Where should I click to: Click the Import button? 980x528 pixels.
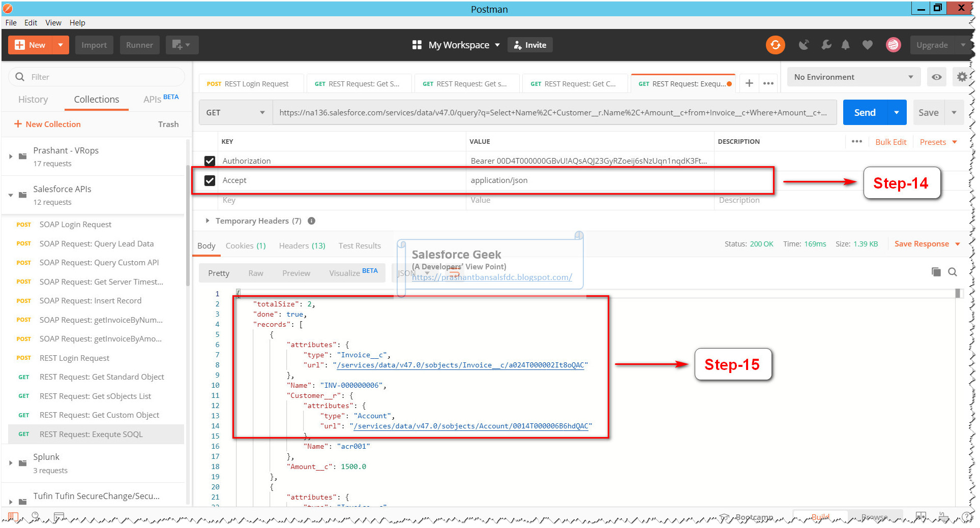click(94, 45)
